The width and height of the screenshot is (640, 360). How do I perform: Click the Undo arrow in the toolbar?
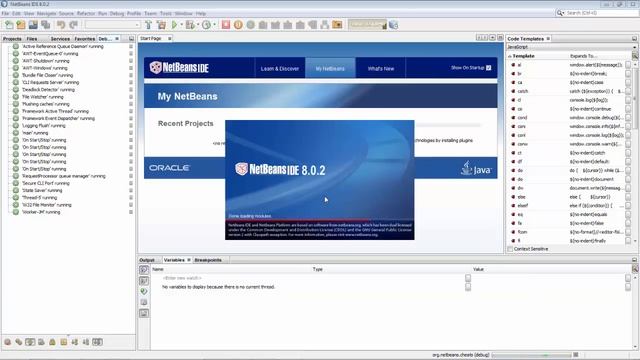coord(61,25)
